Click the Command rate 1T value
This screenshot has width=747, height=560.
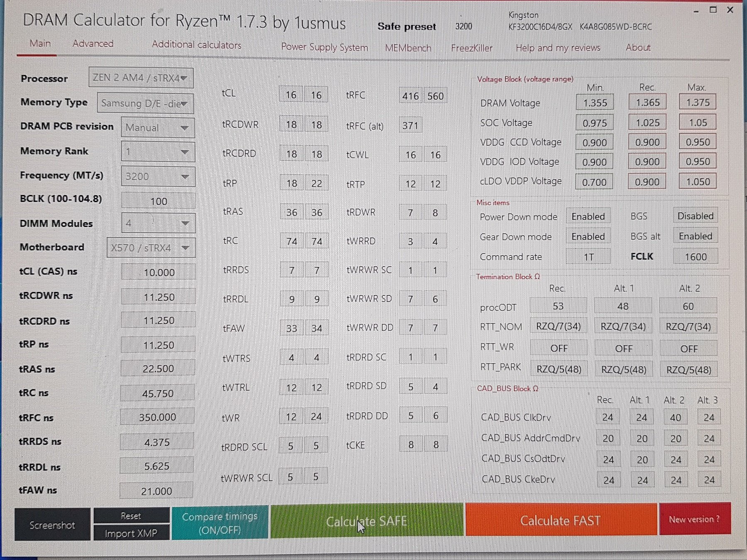(588, 257)
